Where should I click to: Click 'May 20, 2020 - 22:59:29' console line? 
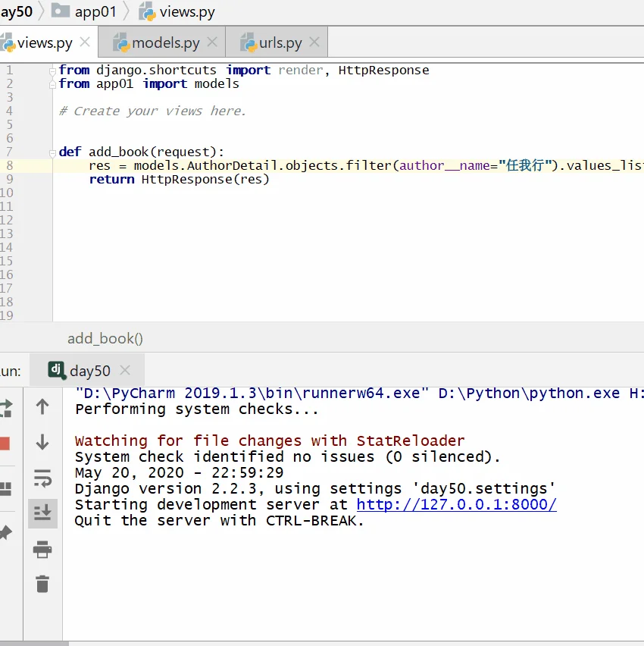179,472
